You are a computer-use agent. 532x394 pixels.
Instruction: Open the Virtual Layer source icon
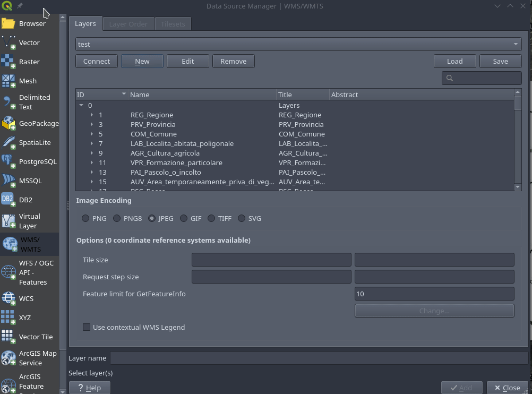[8, 221]
